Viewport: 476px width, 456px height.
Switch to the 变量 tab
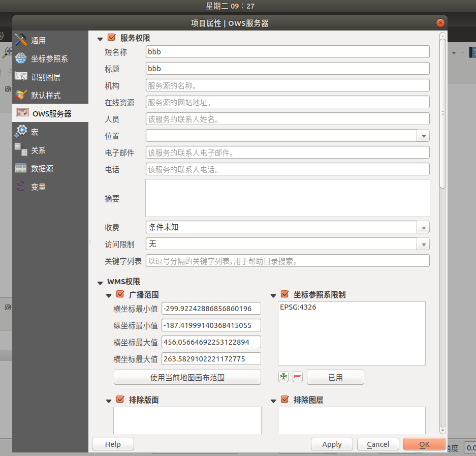pyautogui.click(x=50, y=187)
